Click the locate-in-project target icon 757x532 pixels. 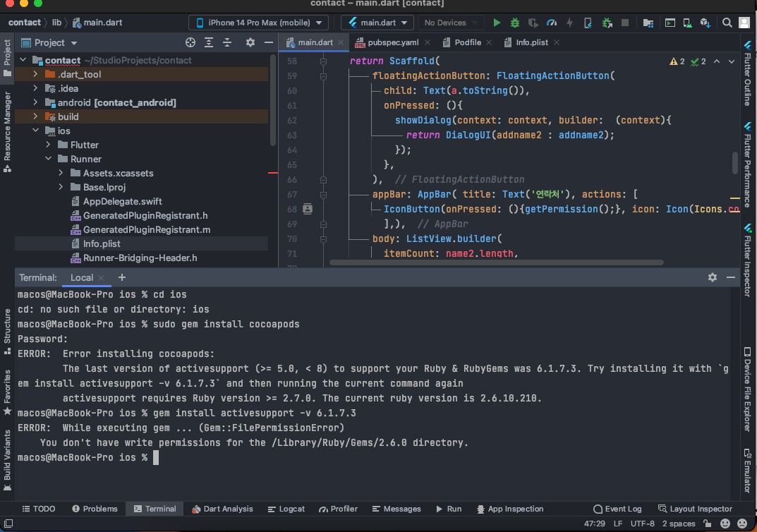point(190,42)
